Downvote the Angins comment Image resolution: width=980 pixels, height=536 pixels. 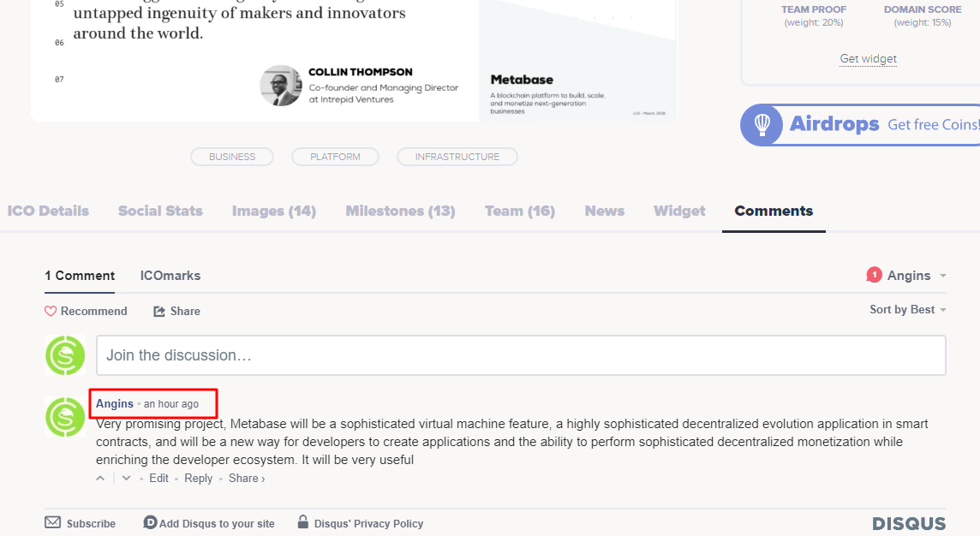click(126, 479)
